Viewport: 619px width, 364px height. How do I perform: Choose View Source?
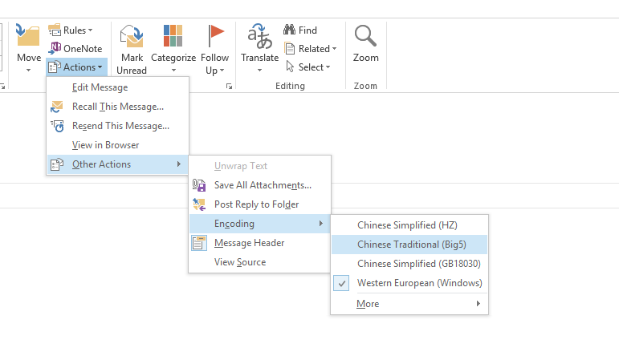259,262
